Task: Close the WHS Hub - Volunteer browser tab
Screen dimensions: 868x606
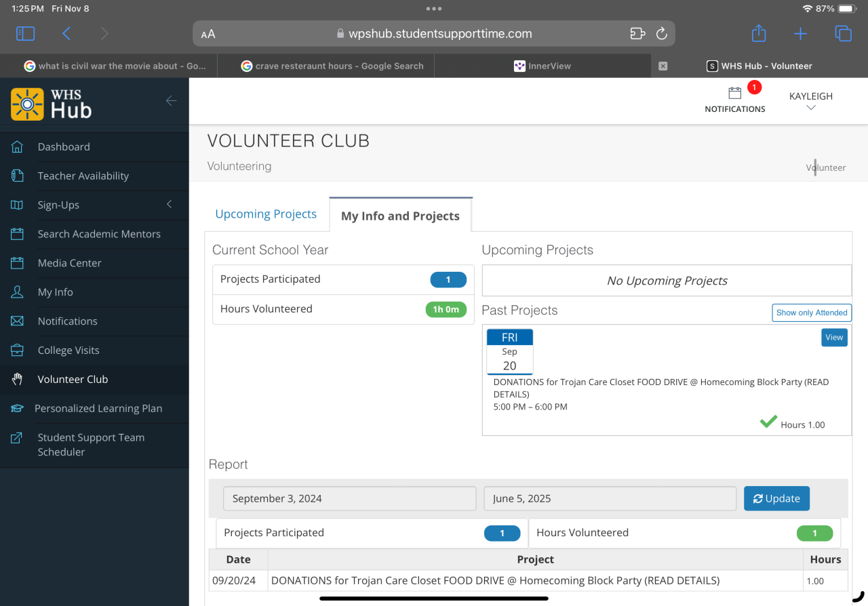Action: point(663,66)
